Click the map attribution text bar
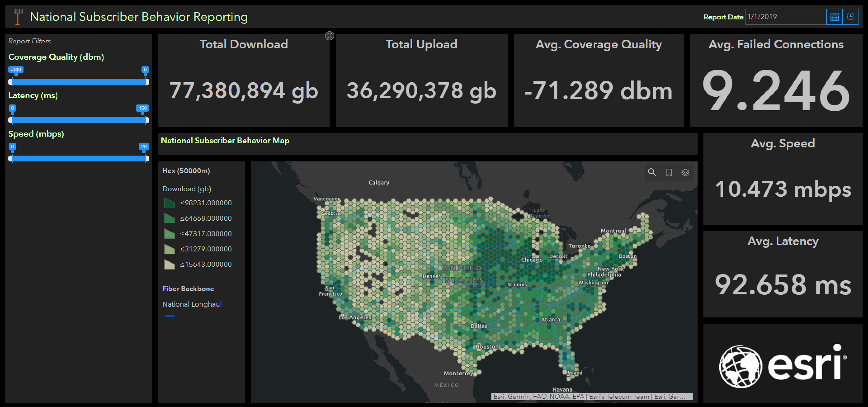868x407 pixels. click(591, 397)
